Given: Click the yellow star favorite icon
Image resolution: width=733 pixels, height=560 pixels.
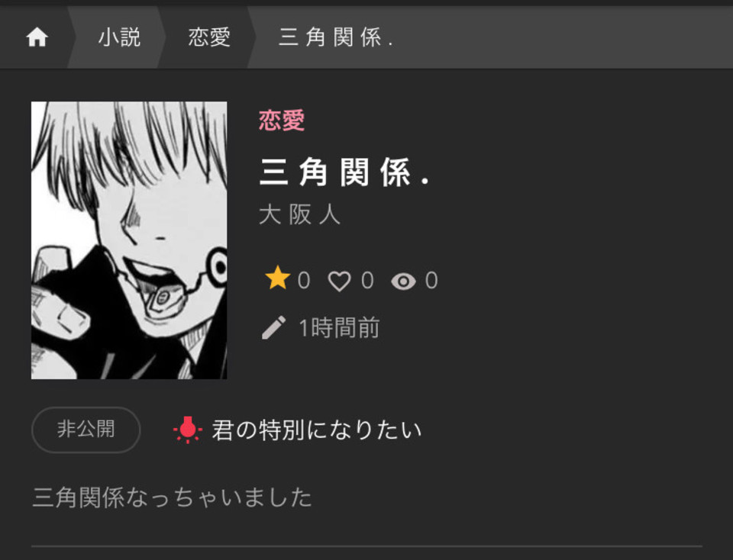Looking at the screenshot, I should (278, 278).
